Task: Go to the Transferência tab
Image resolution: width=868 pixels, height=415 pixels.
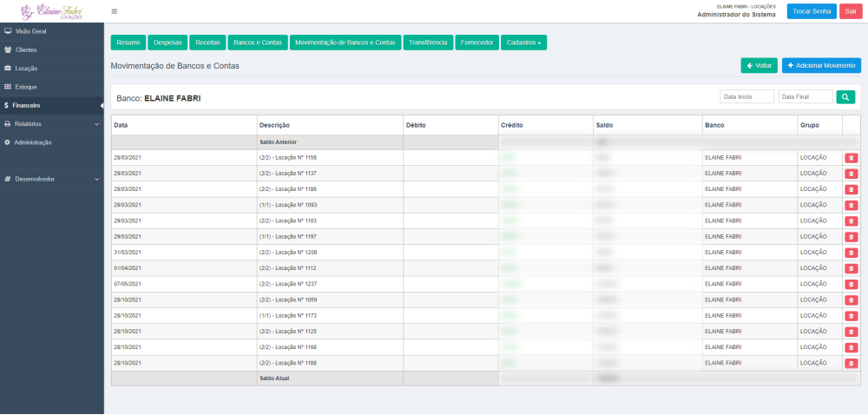Action: (428, 43)
